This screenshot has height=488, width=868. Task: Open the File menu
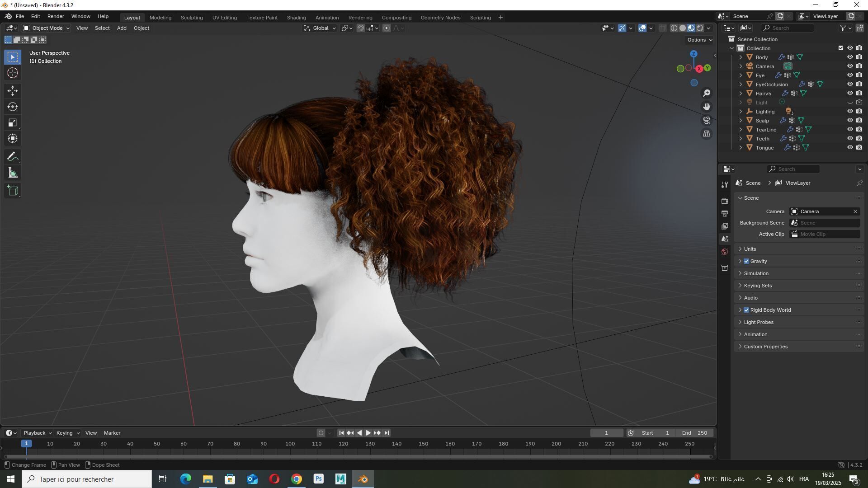[20, 16]
